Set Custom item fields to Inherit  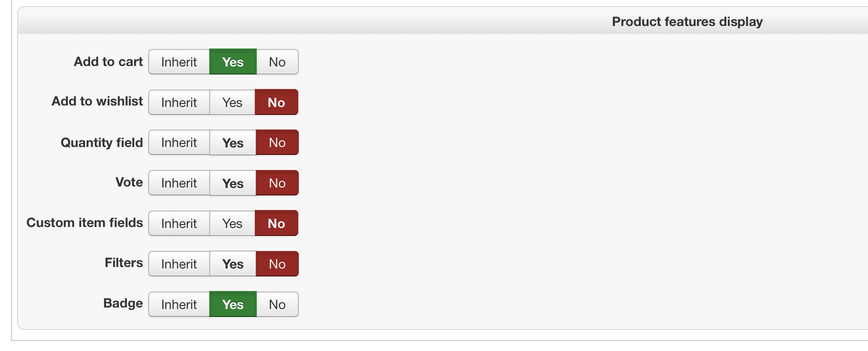pyautogui.click(x=179, y=223)
